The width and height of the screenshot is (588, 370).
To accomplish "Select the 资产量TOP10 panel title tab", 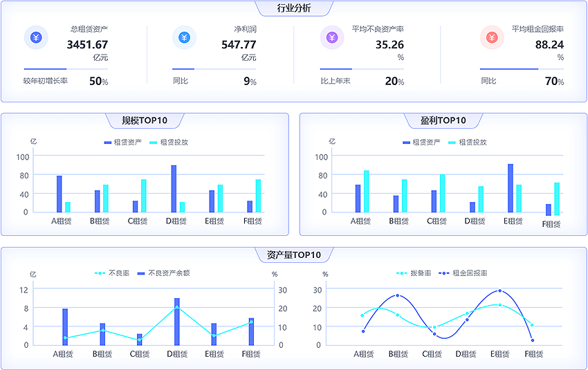I will click(x=294, y=255).
